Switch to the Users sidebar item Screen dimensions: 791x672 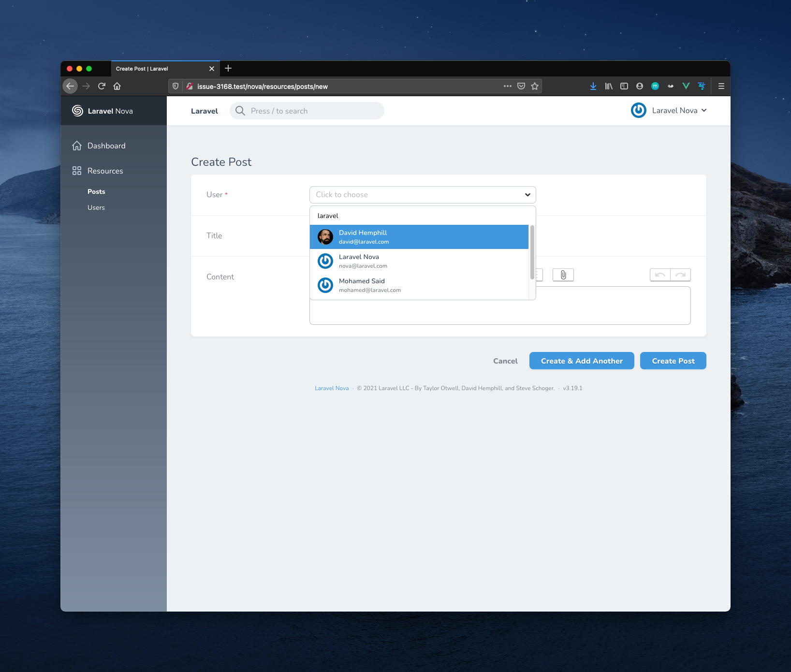coord(96,207)
